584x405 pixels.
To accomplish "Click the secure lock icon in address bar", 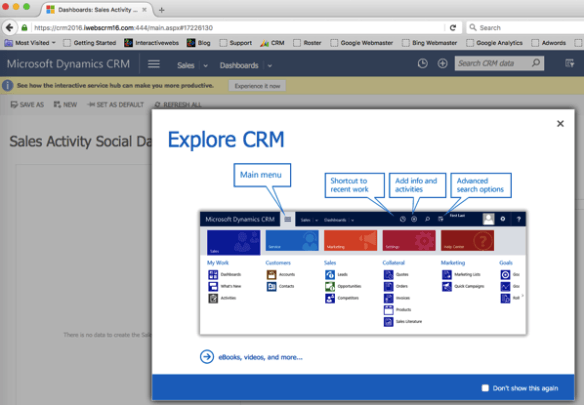I will pyautogui.click(x=25, y=28).
